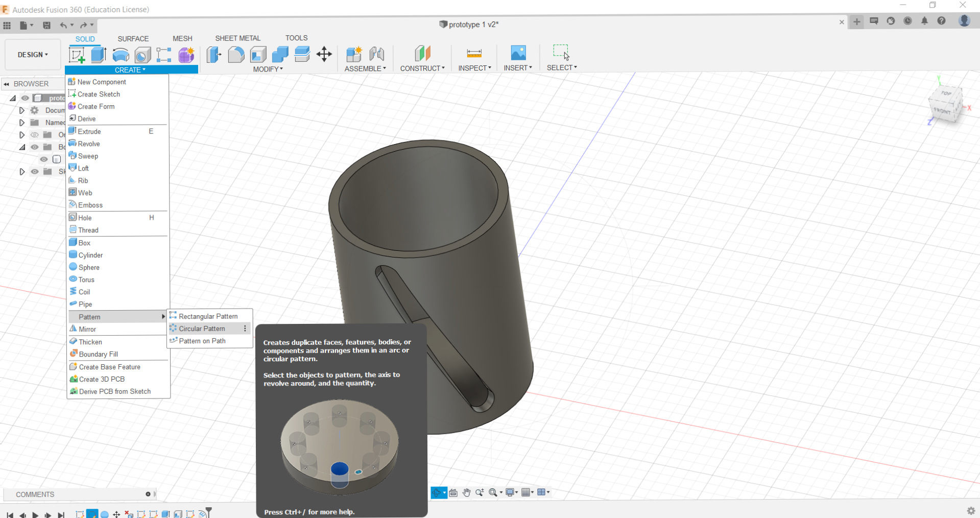
Task: Expand the Named Views tree node
Action: click(x=21, y=123)
